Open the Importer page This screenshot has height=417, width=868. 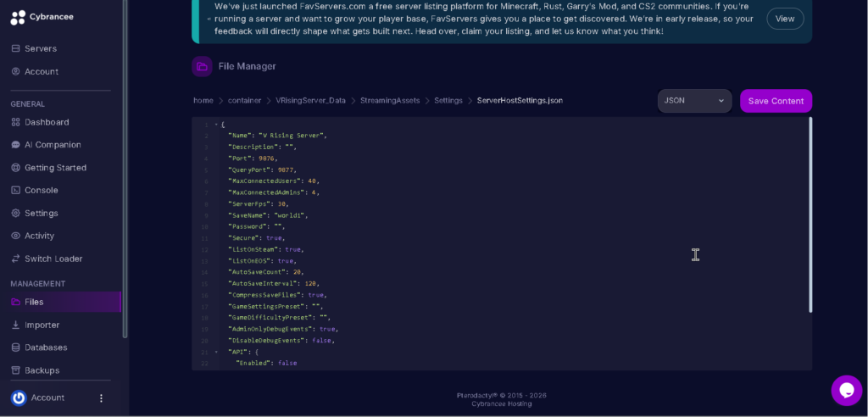pos(42,325)
